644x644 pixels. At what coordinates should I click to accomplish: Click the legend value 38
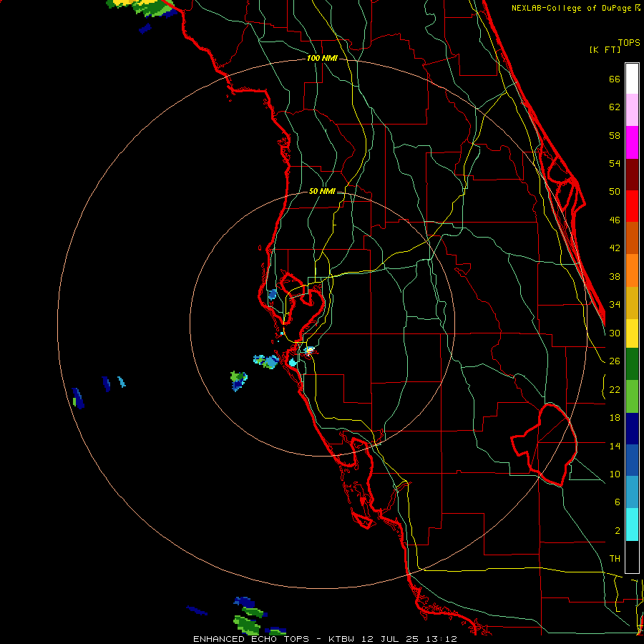[615, 277]
